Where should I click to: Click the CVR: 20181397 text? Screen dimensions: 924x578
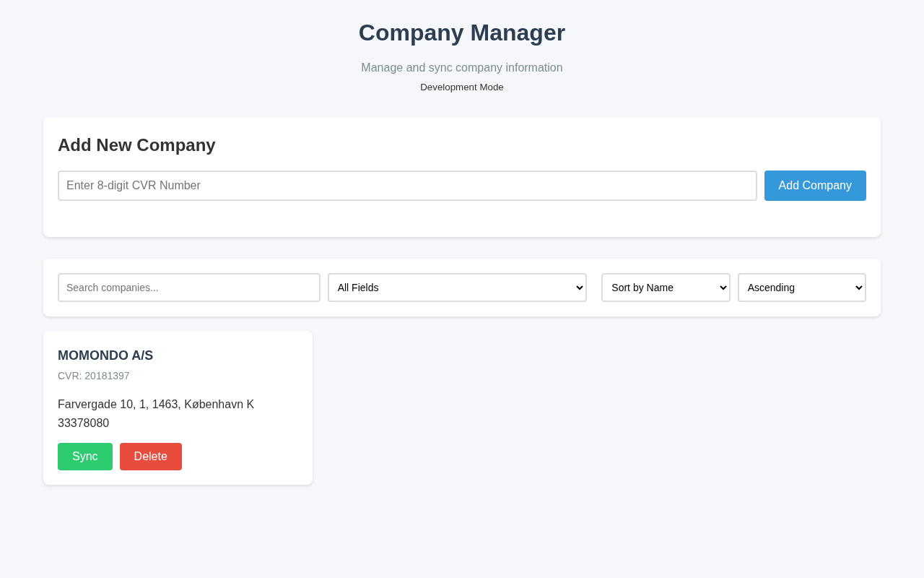94,376
